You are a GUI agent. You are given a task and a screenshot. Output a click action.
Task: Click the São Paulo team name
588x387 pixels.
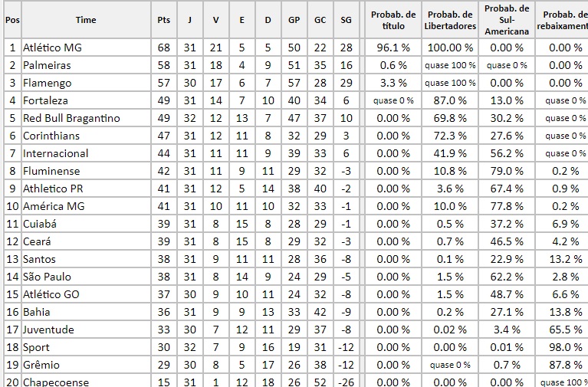tap(48, 277)
